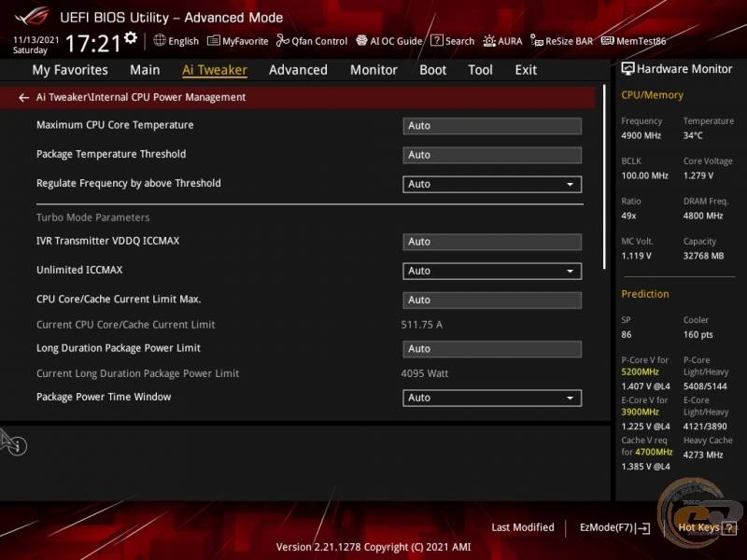The height and width of the screenshot is (560, 747).
Task: Switch to the Boot tab
Action: pos(432,70)
